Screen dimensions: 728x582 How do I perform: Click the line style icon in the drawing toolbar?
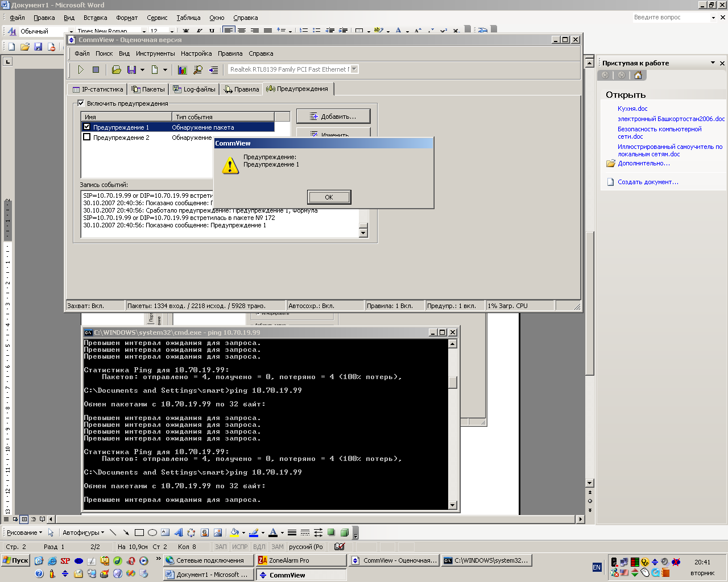(x=292, y=533)
